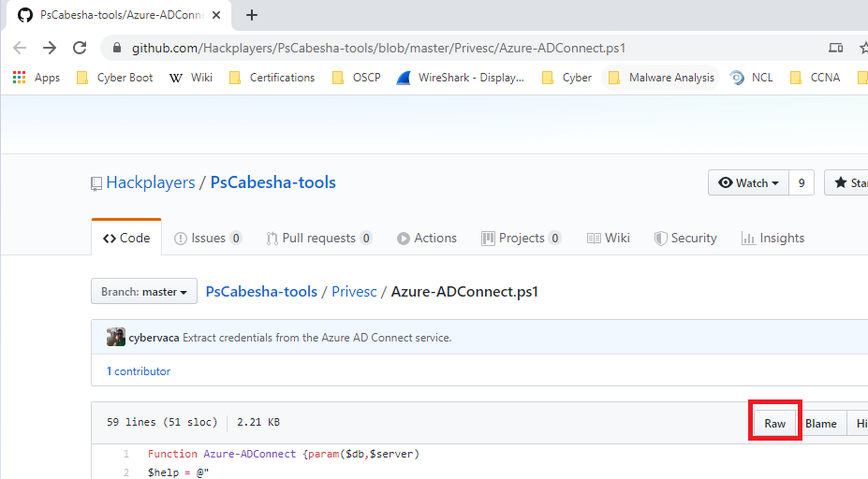Switch to the Code tab

click(126, 238)
